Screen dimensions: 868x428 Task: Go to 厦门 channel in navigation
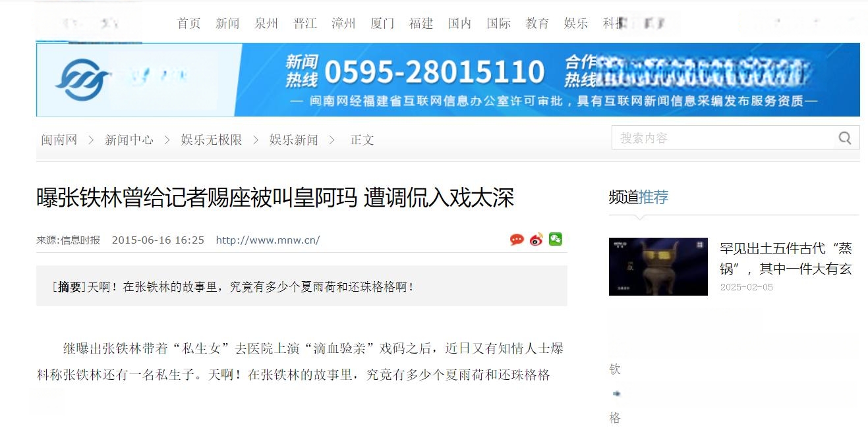point(382,23)
